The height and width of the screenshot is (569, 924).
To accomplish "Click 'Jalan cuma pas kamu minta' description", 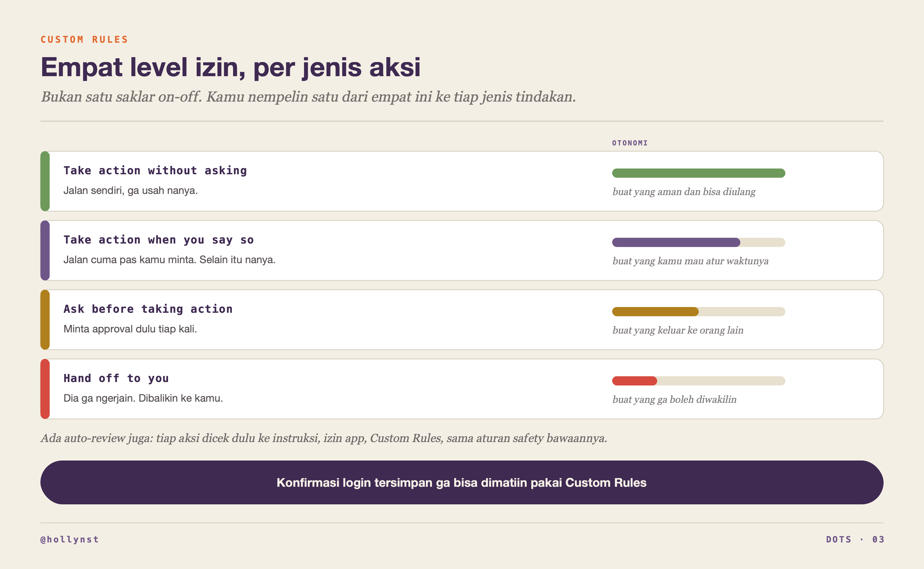I will pos(169,260).
